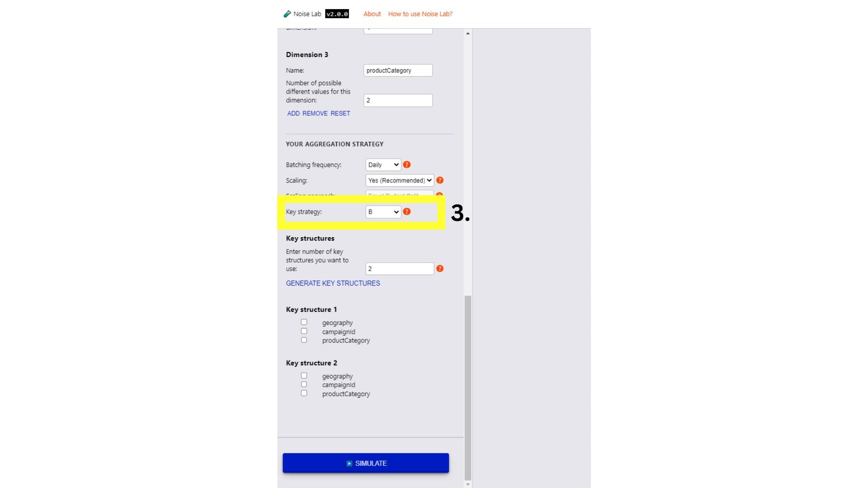
Task: Open the About page
Action: 372,13
